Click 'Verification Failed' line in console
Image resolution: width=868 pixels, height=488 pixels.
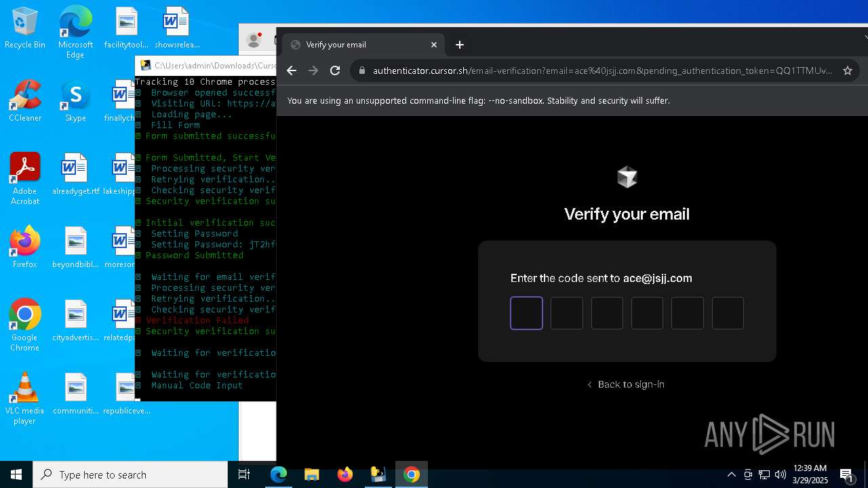pos(197,321)
